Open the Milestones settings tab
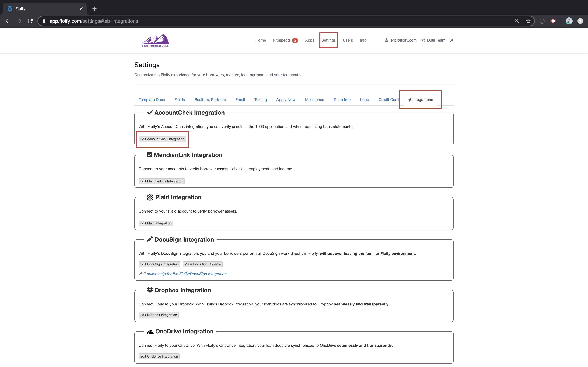 click(314, 100)
